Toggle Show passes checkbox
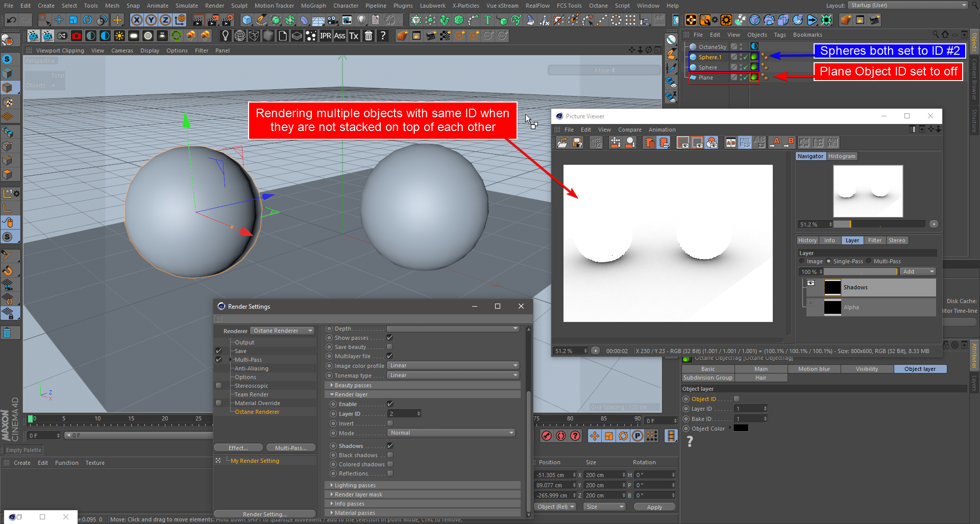The width and height of the screenshot is (980, 524). (x=390, y=338)
